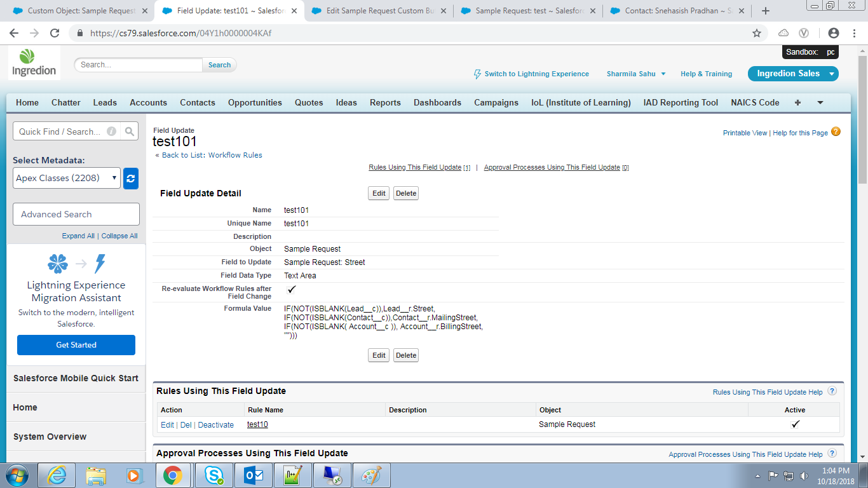Image resolution: width=868 pixels, height=488 pixels.
Task: Click the Advanced Search field
Action: 76,214
